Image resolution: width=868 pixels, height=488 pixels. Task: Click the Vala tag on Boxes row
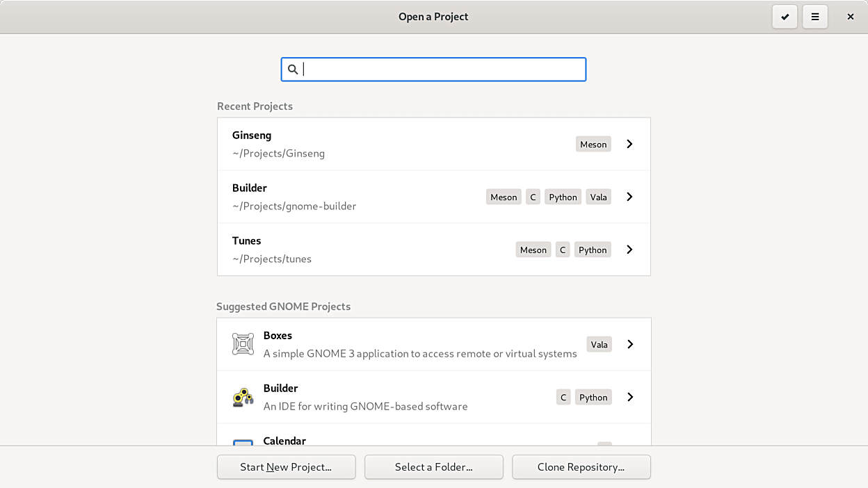pyautogui.click(x=599, y=345)
